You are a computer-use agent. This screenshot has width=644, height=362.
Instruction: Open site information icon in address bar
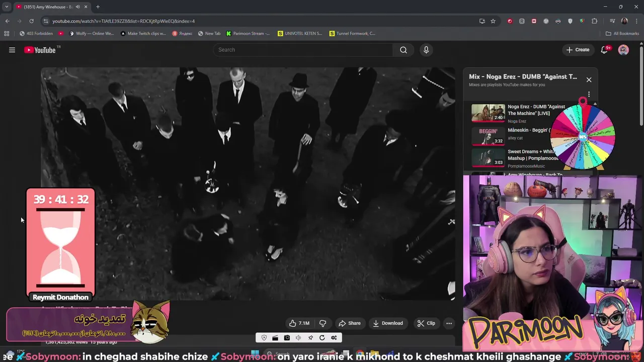(46, 21)
